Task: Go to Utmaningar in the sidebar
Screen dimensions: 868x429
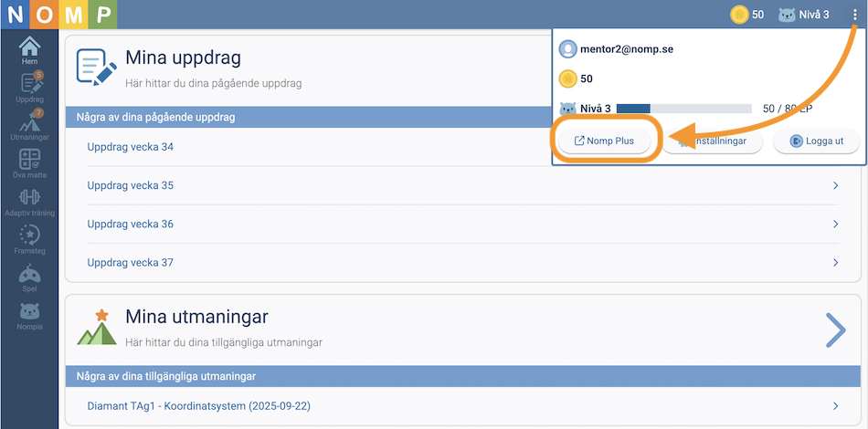Action: point(29,127)
